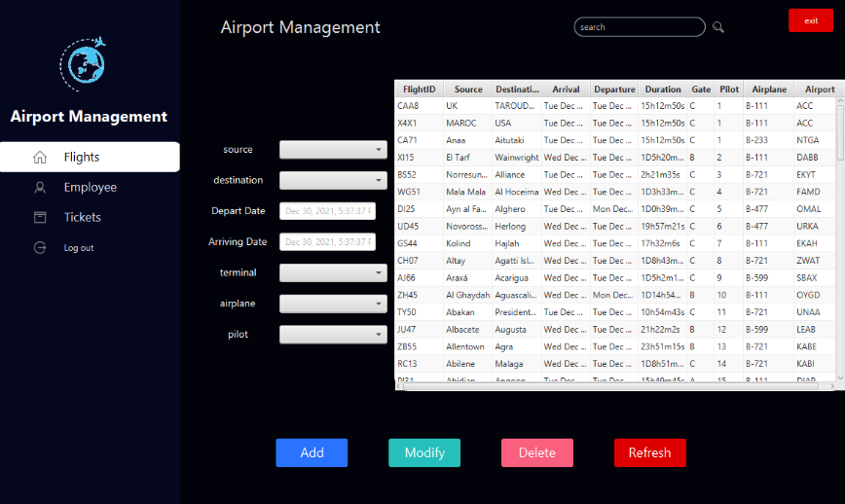The height and width of the screenshot is (504, 845).
Task: Click the Al Hoceima destination cell
Action: (517, 192)
